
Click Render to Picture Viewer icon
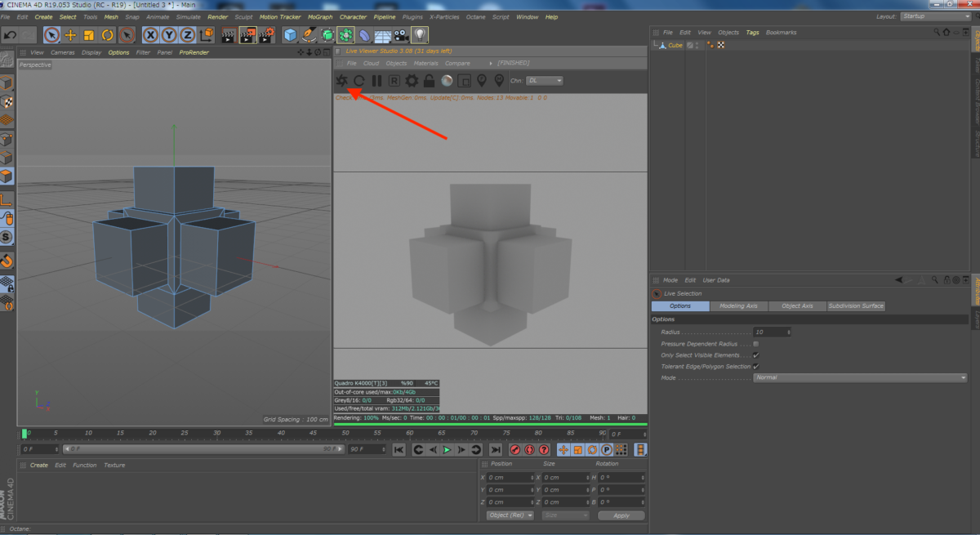click(x=247, y=34)
